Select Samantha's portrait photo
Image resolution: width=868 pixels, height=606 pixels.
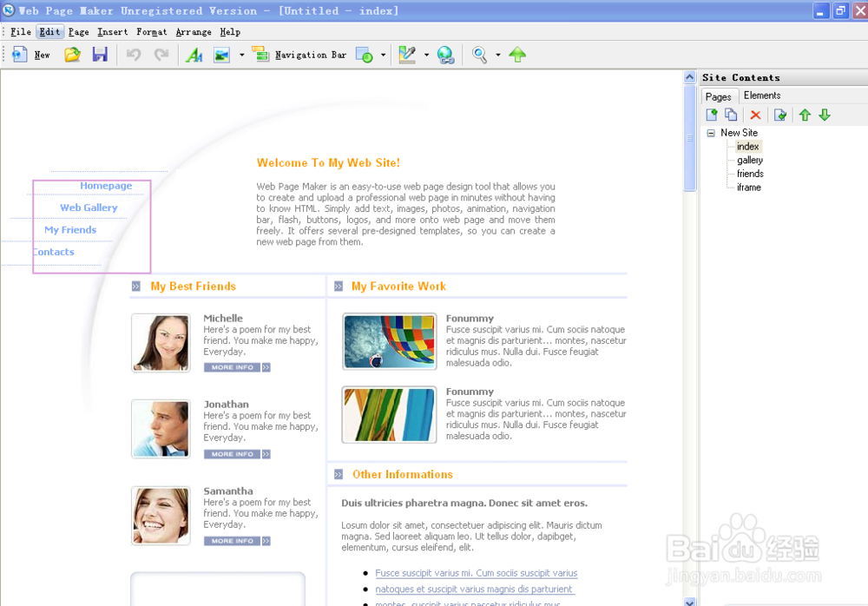161,516
